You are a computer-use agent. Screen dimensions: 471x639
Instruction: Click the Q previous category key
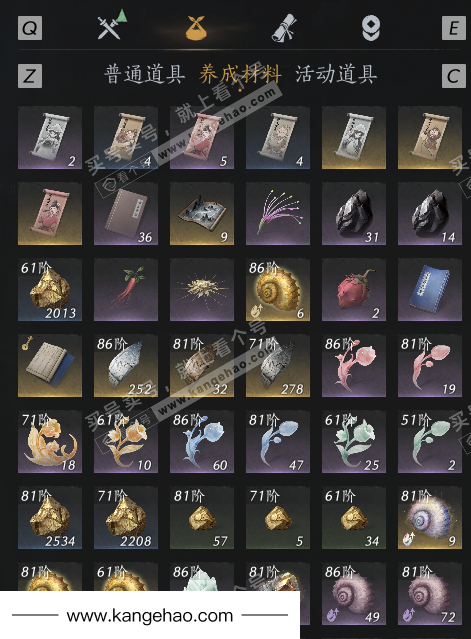tap(30, 28)
